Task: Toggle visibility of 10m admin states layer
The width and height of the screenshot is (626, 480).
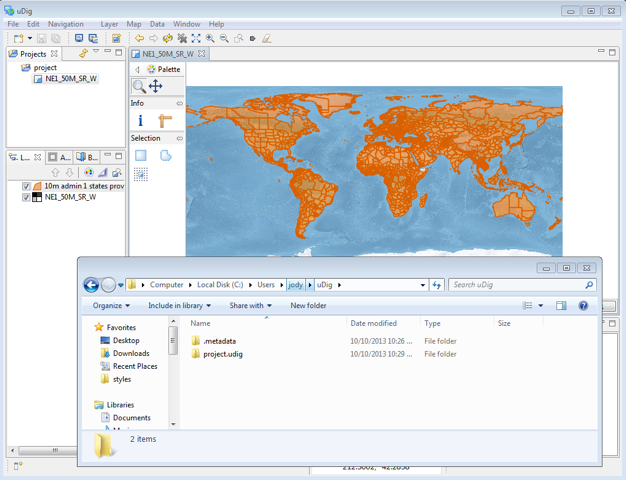Action: tap(27, 186)
